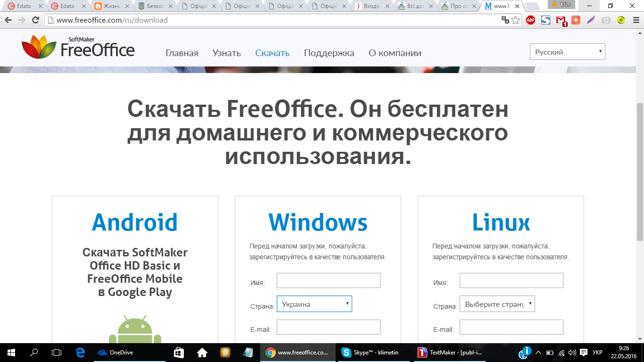Switch to the Жизнь browser tab
Screen dimensions: 644x362
[112, 7]
